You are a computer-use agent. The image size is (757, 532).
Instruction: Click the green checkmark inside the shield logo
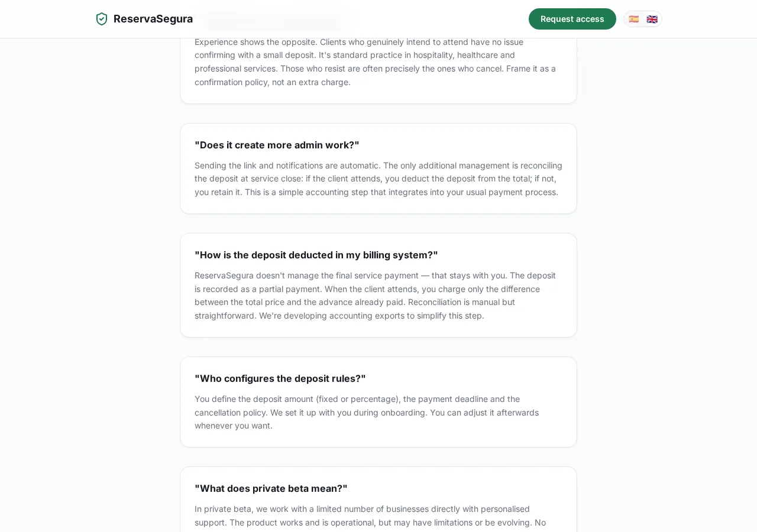point(101,19)
